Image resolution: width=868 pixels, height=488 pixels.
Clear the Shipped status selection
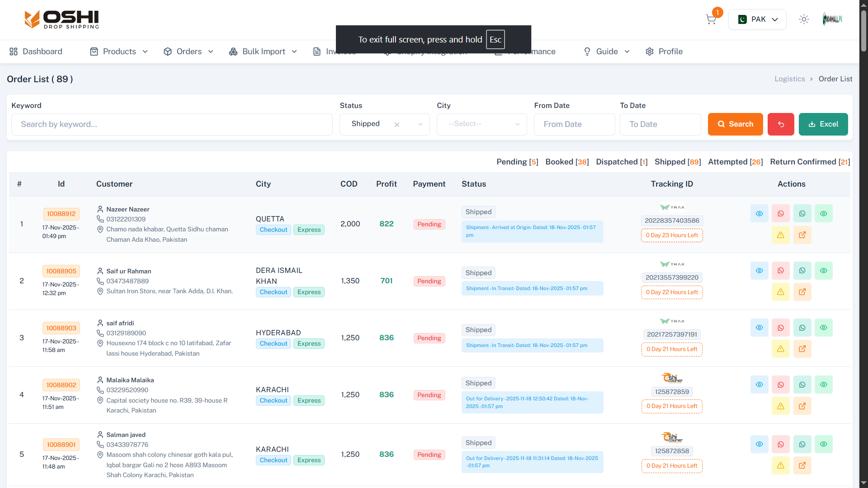click(396, 125)
